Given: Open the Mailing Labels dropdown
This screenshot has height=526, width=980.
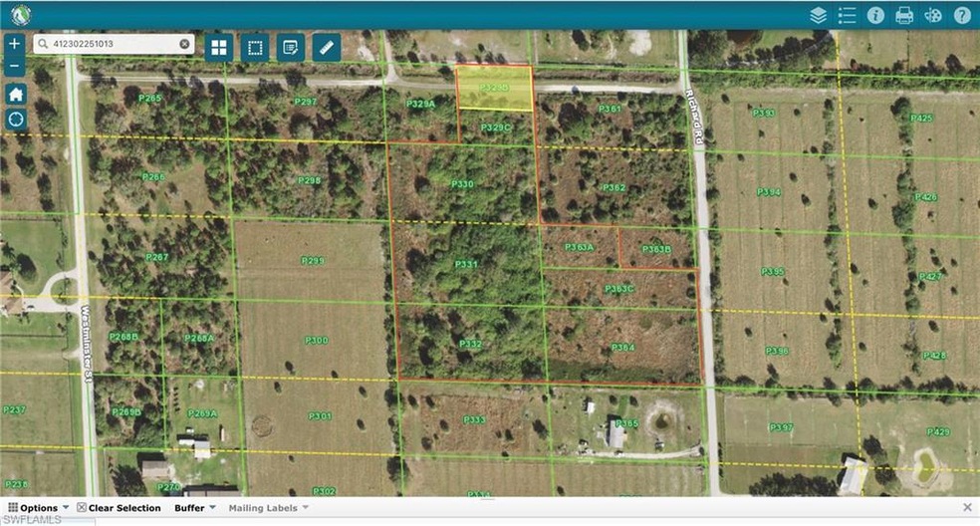Looking at the screenshot, I should (268, 508).
